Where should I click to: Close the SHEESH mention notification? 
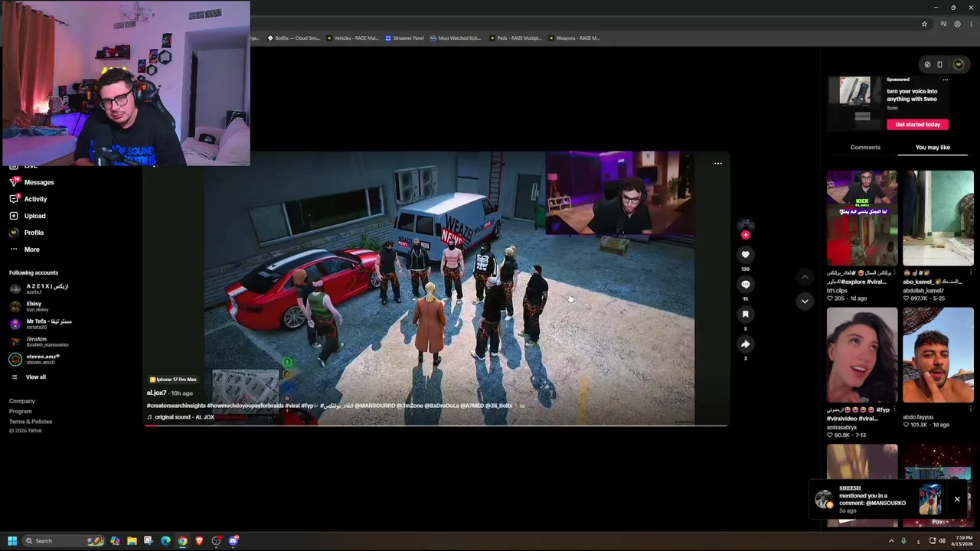(x=957, y=500)
